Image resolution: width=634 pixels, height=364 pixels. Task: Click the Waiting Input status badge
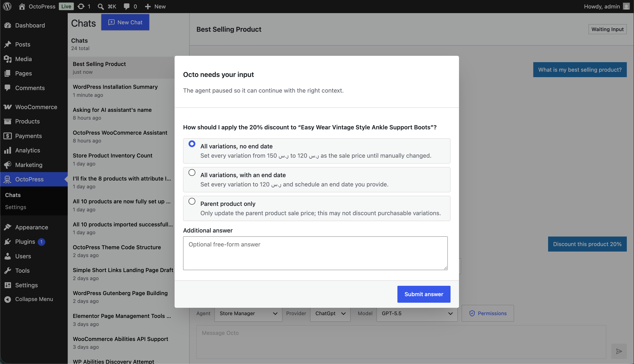(x=608, y=29)
